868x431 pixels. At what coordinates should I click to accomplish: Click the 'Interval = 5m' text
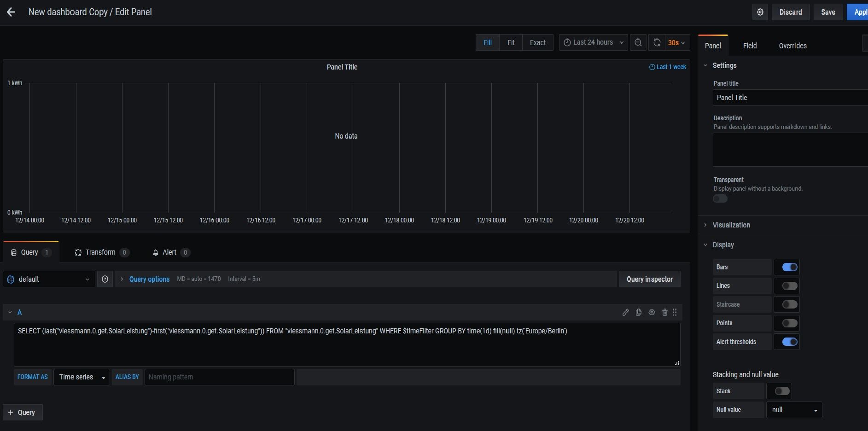tap(244, 279)
